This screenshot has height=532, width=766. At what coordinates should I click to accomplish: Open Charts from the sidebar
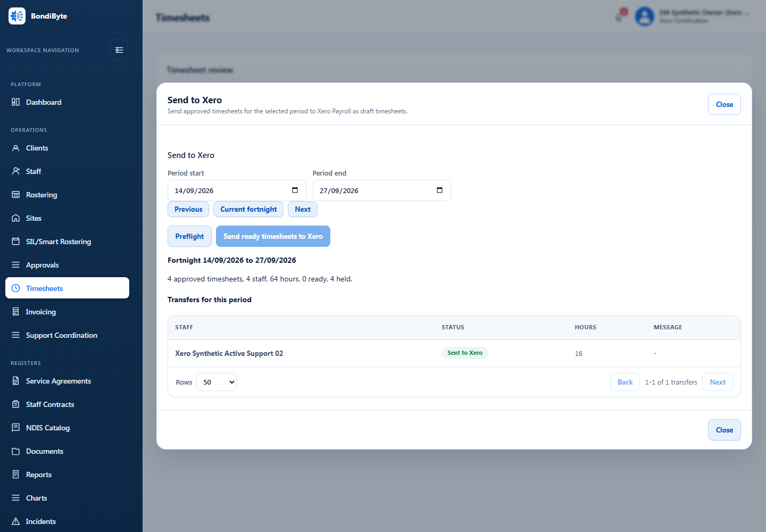click(67, 498)
